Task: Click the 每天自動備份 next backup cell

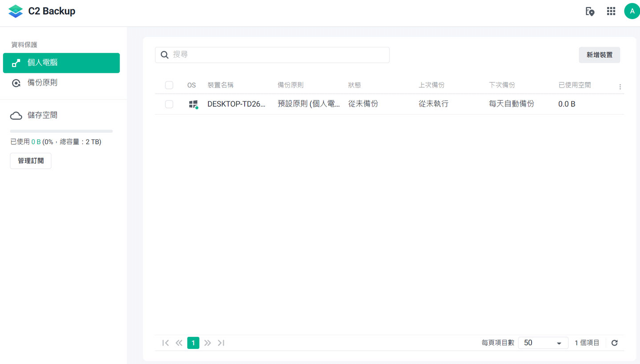Action: coord(512,104)
